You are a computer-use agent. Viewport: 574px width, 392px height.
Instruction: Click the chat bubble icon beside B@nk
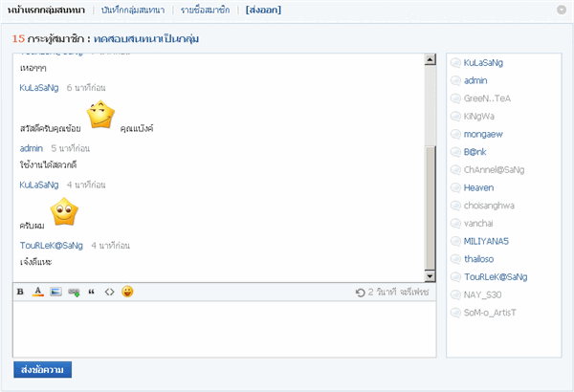click(455, 152)
